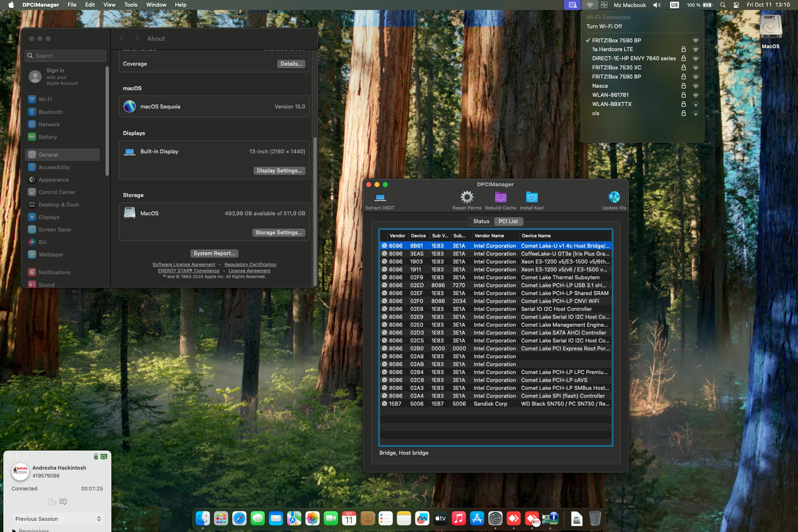798x532 pixels.
Task: Select the DIRECT-1E-HP ENVY 7640 series network
Action: tap(643, 58)
